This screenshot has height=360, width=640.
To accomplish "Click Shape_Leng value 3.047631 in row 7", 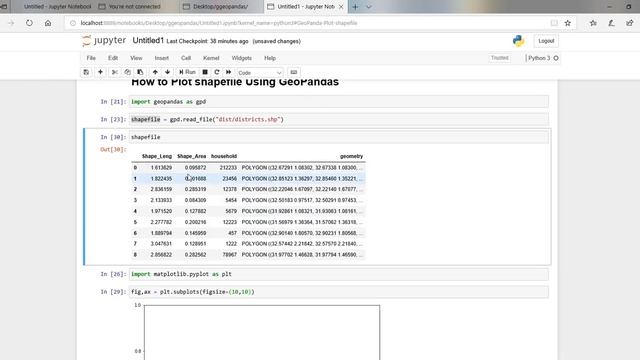I will click(161, 244).
